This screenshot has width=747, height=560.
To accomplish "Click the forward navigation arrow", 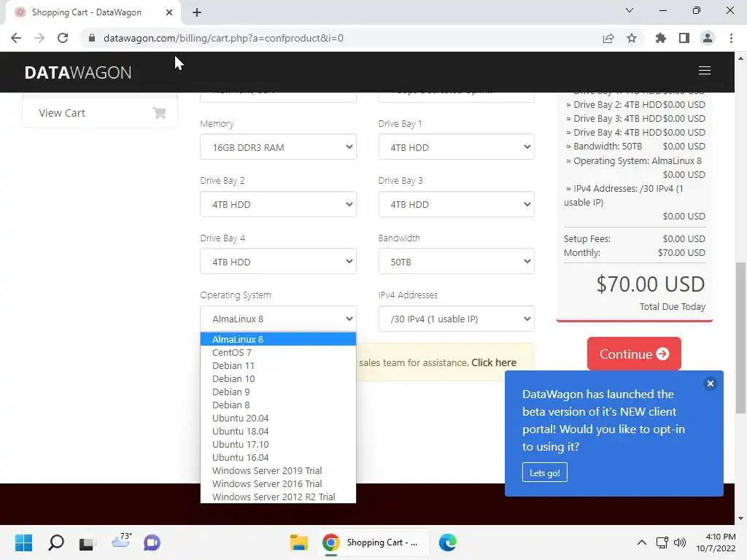I will [39, 38].
